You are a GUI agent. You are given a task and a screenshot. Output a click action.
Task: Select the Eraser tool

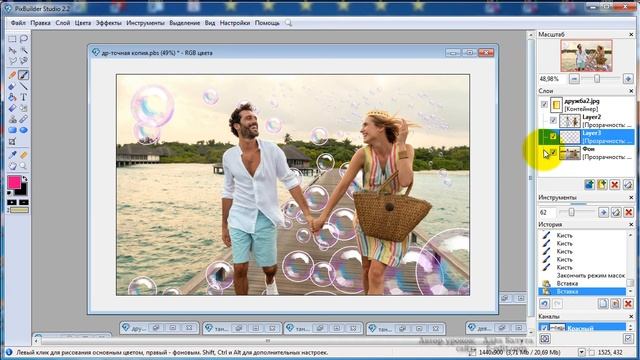(x=12, y=86)
